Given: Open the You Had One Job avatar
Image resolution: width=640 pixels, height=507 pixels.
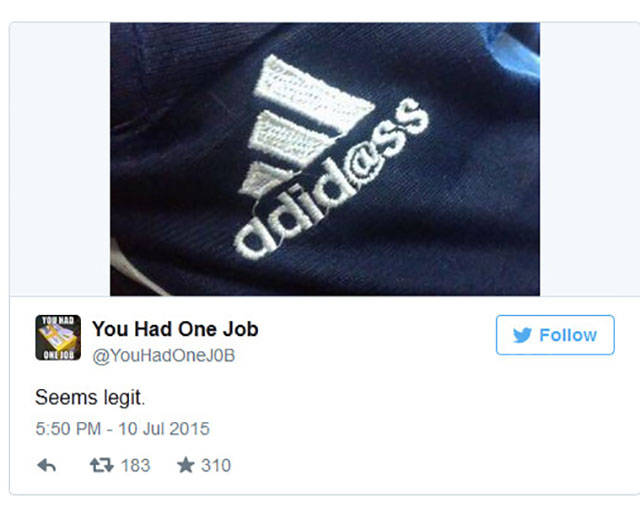Looking at the screenshot, I should (58, 338).
